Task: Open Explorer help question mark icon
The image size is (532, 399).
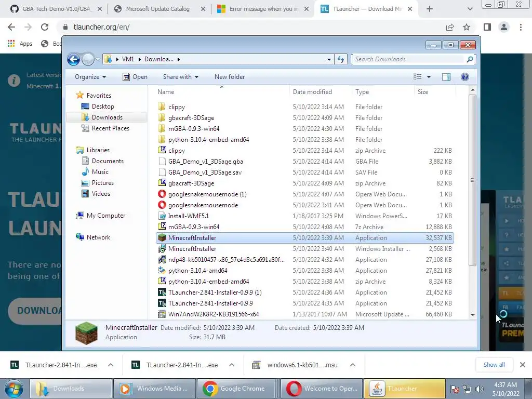Action: (465, 77)
